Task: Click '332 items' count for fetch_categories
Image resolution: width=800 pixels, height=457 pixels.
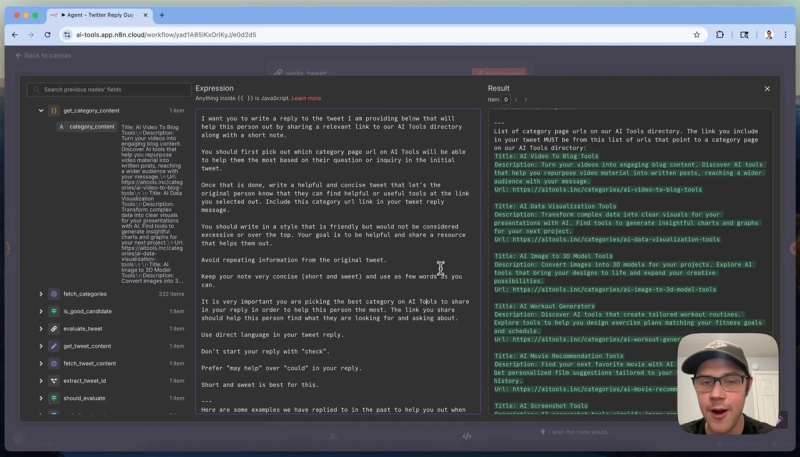Action: pos(171,294)
